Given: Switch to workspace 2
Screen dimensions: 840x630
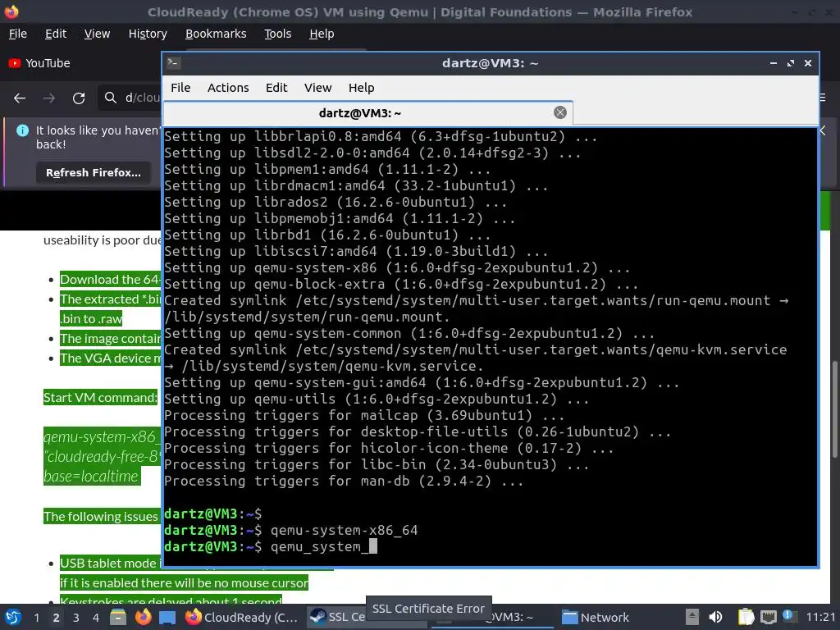Looking at the screenshot, I should tap(56, 618).
